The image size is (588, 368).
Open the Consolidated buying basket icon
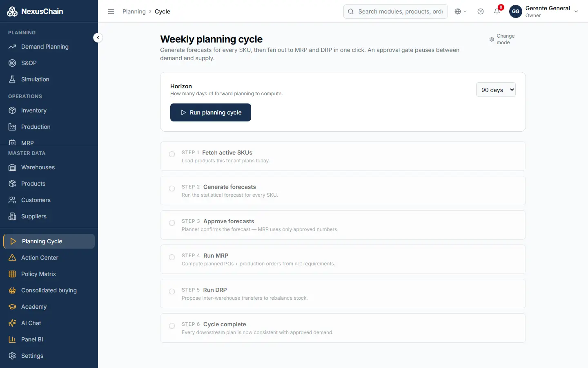click(12, 290)
